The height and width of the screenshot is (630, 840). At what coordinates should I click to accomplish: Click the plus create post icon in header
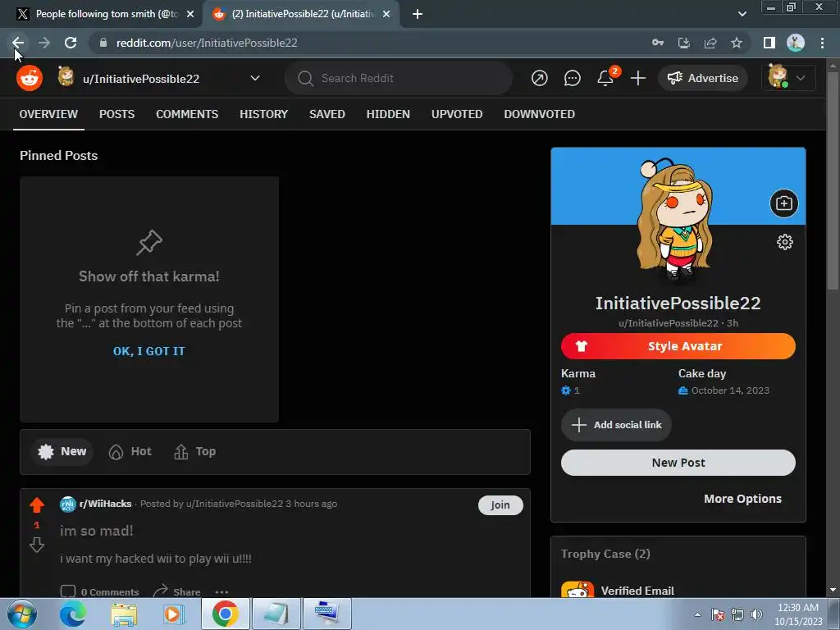[638, 78]
